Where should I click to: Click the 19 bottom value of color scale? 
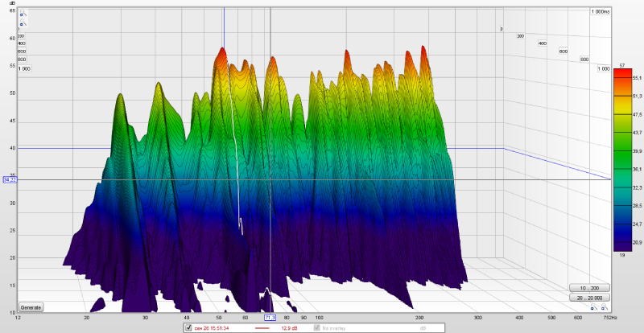(x=622, y=254)
